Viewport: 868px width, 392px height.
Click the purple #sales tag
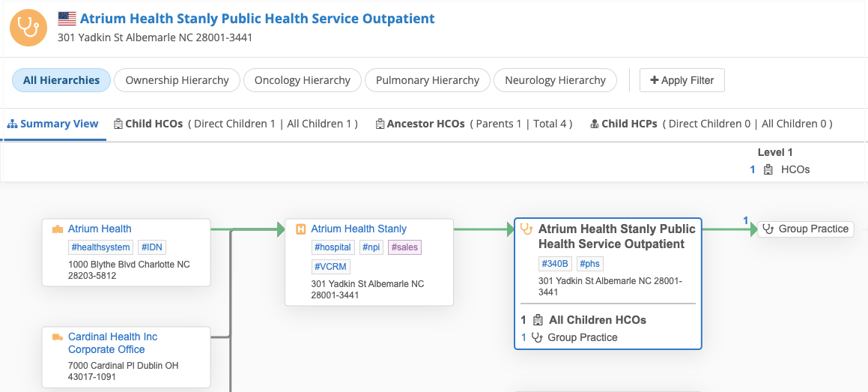(404, 247)
